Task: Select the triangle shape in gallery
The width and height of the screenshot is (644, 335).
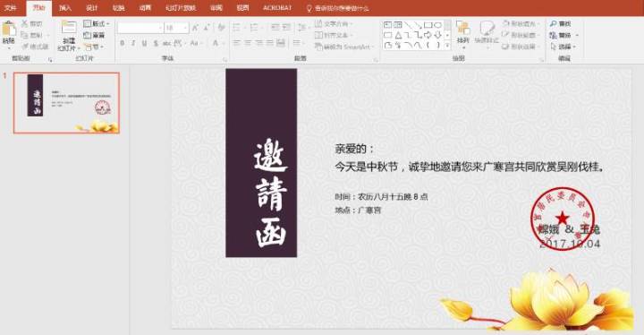Action: [x=397, y=35]
